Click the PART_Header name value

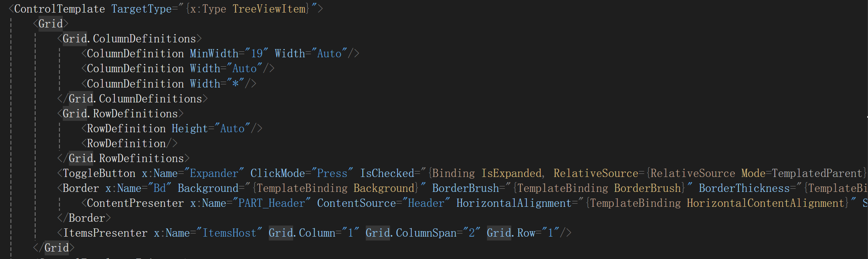(271, 203)
